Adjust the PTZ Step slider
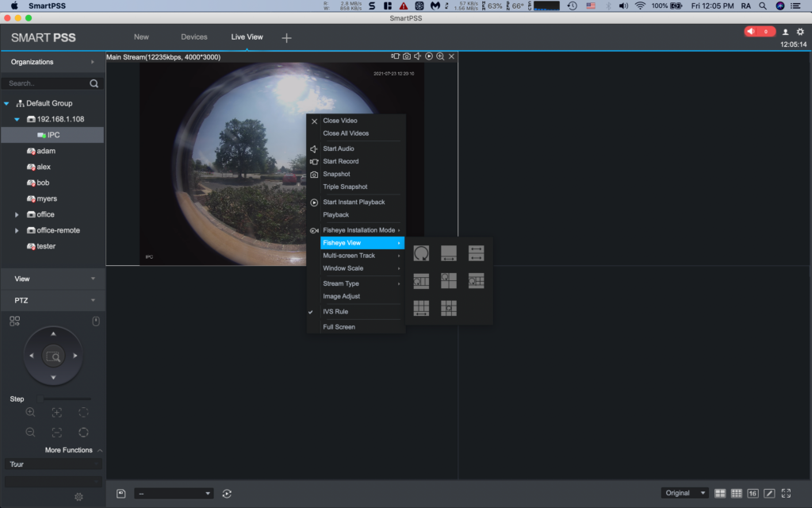 [x=64, y=398]
